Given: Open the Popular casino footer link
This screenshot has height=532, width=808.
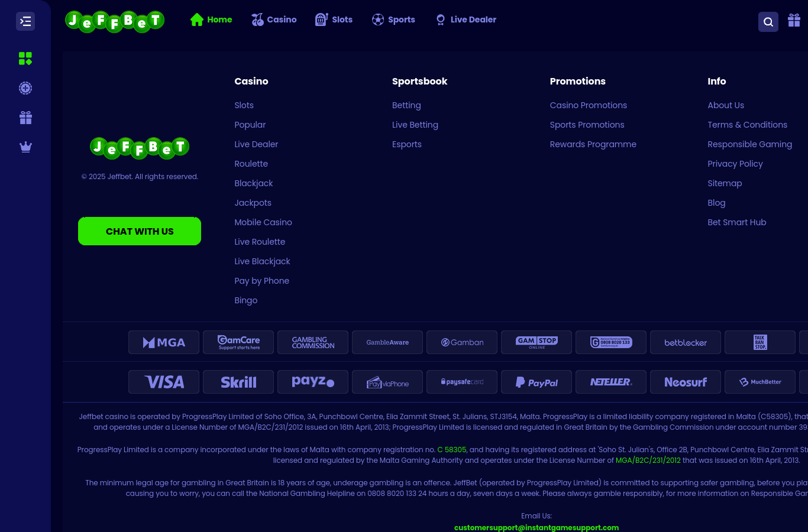Looking at the screenshot, I should tap(250, 125).
